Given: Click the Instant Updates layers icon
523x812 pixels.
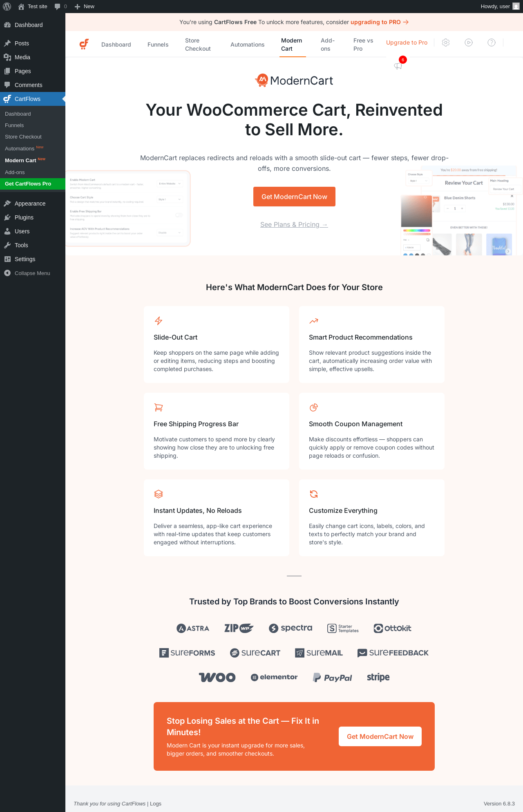Looking at the screenshot, I should pyautogui.click(x=159, y=494).
